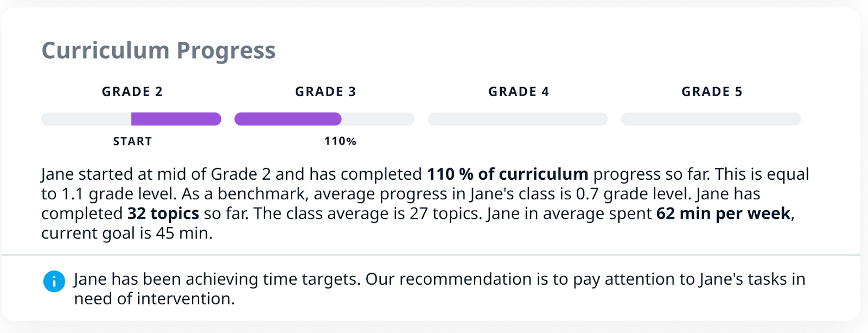Image resolution: width=868 pixels, height=333 pixels.
Task: Click the Grade 3 progress bar
Action: [x=324, y=119]
